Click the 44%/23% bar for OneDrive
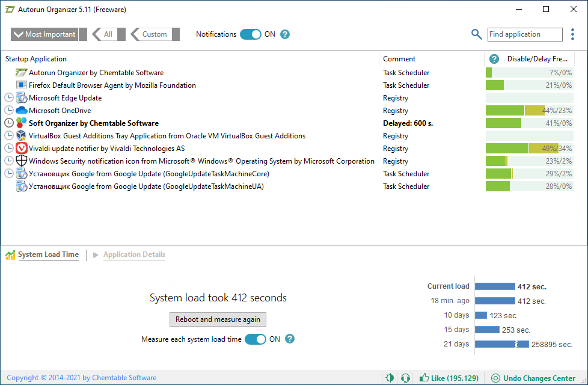The height and width of the screenshot is (385, 588). pyautogui.click(x=530, y=110)
